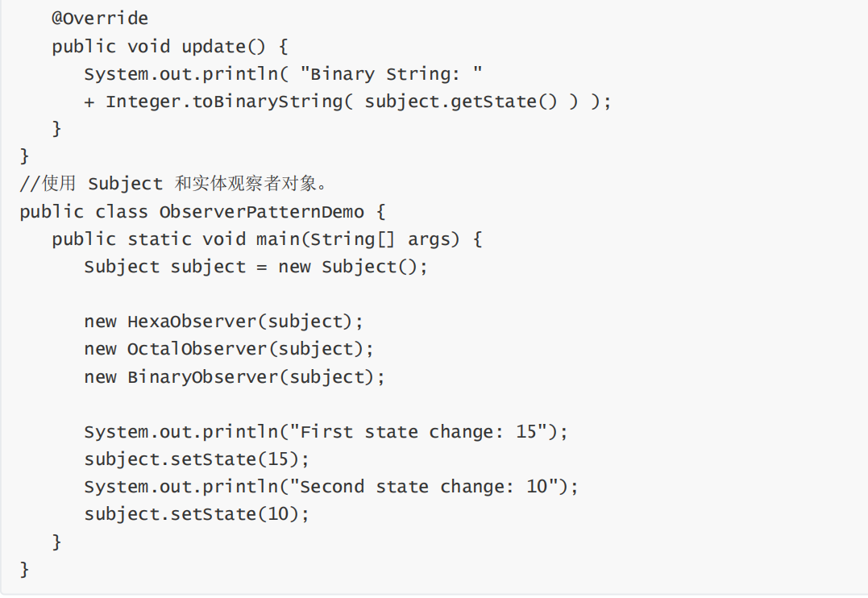Click the final closing brace of code
The height and width of the screenshot is (598, 868).
coord(24,569)
